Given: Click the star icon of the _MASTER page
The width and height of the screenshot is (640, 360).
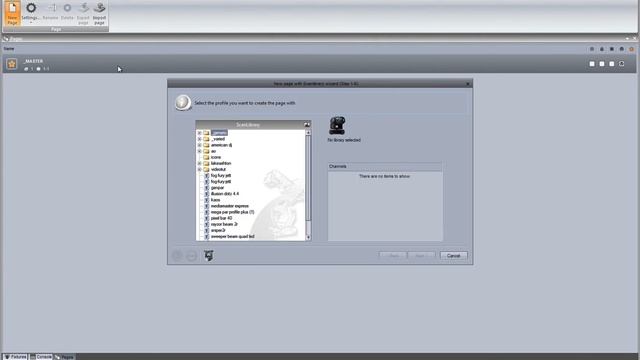Looking at the screenshot, I should [12, 64].
